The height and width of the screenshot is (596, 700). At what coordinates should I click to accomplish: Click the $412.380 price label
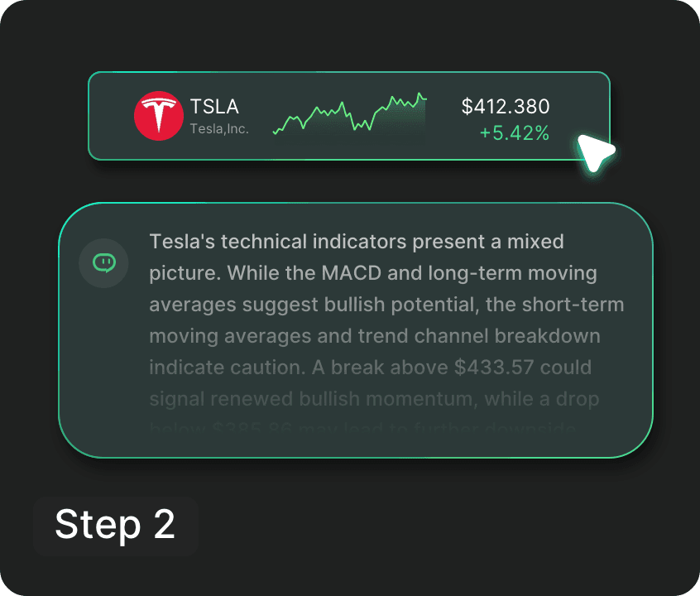click(506, 107)
